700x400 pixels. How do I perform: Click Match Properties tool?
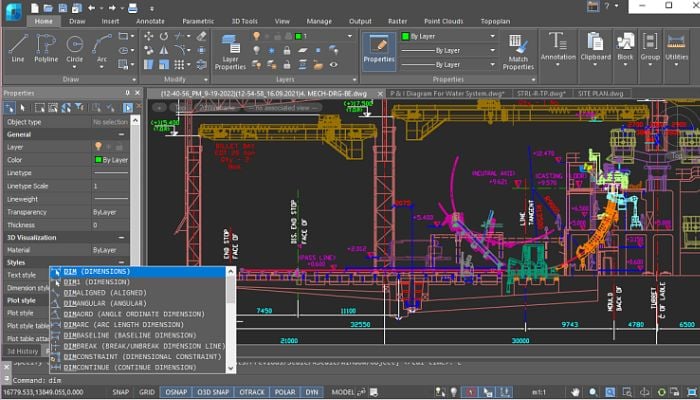coord(518,52)
